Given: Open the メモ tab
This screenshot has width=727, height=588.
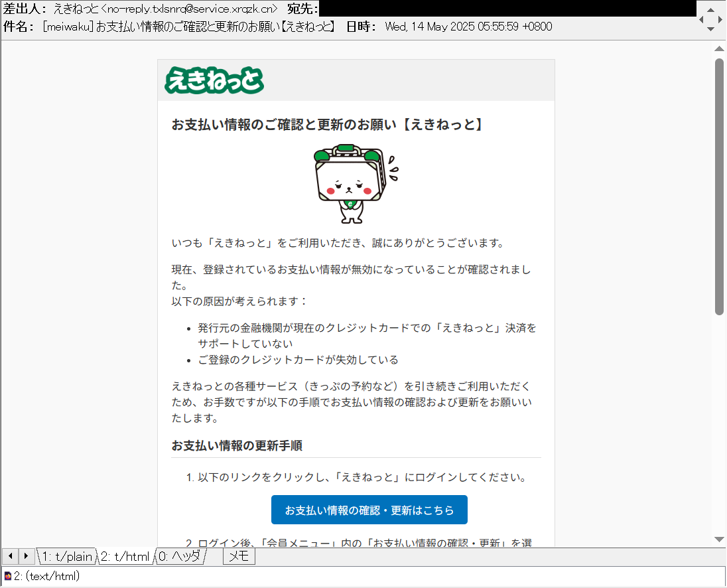Looking at the screenshot, I should (x=239, y=556).
